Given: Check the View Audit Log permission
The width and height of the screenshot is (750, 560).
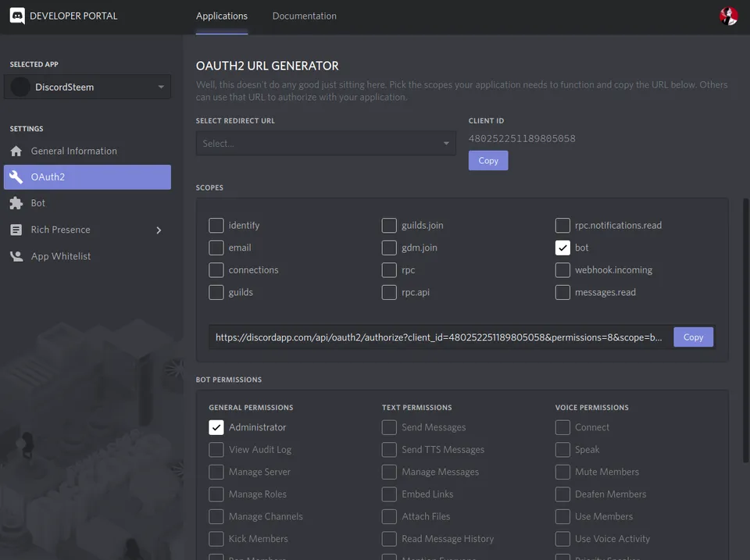Looking at the screenshot, I should (x=216, y=450).
